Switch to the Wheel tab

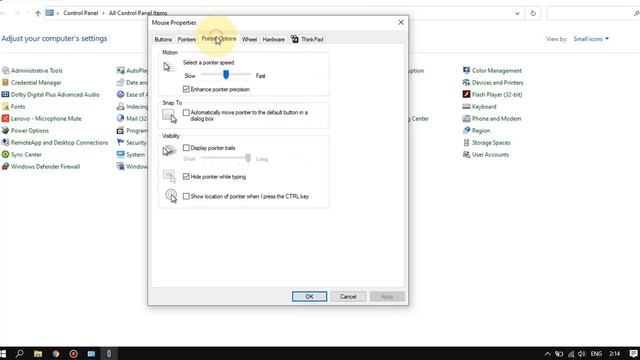(x=249, y=39)
